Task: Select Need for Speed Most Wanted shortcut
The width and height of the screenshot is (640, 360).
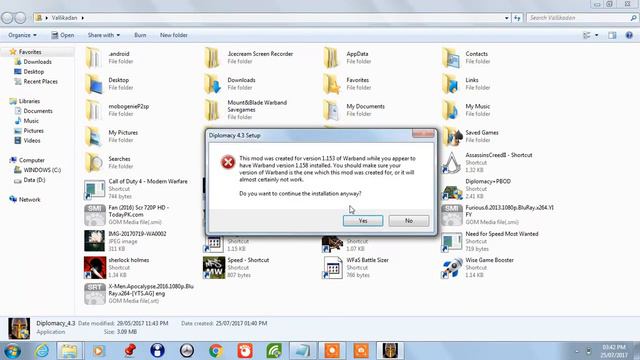Action: pyautogui.click(x=490, y=241)
